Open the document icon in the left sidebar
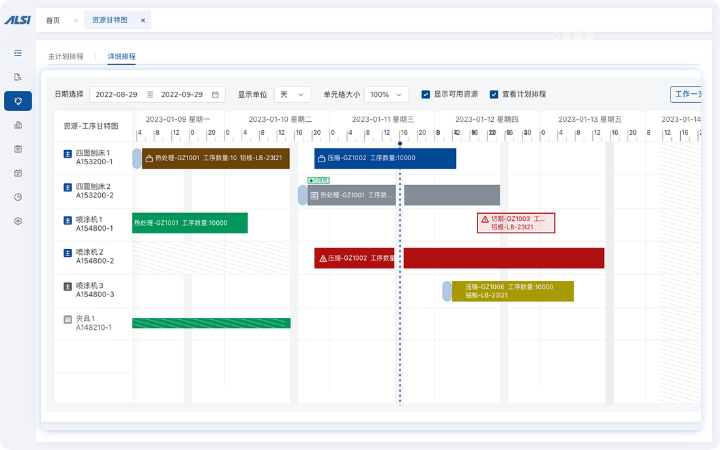The width and height of the screenshot is (720, 450). [17, 77]
